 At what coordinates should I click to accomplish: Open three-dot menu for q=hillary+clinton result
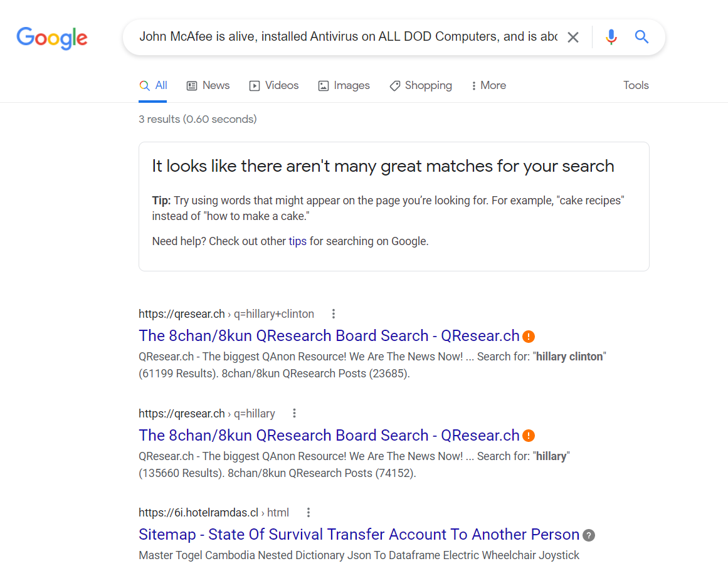(334, 314)
